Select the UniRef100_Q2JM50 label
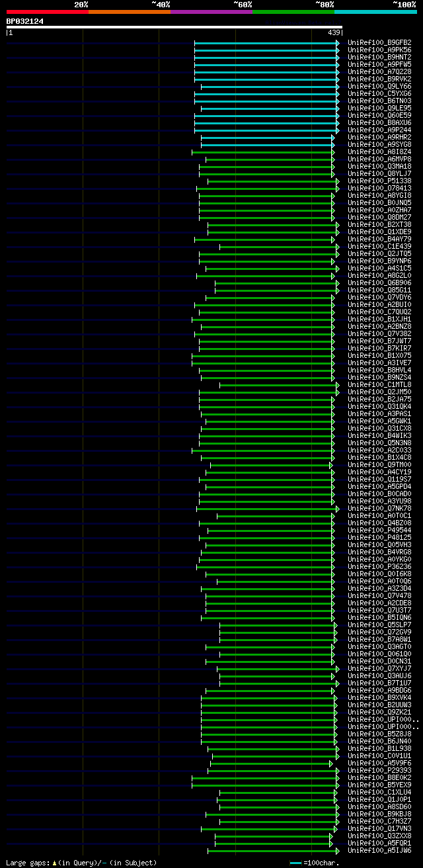423x868 pixels. pos(379,392)
